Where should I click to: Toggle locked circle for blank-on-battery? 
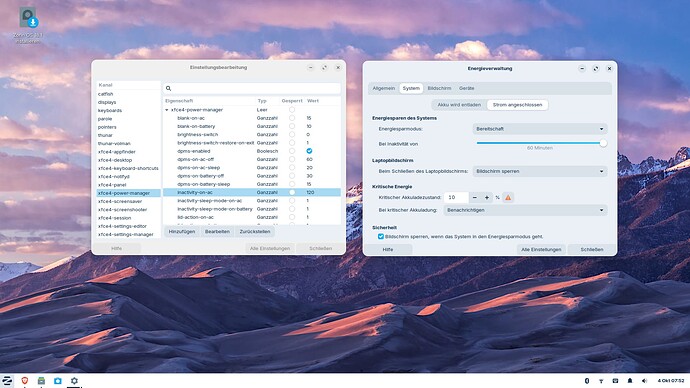[x=292, y=126]
